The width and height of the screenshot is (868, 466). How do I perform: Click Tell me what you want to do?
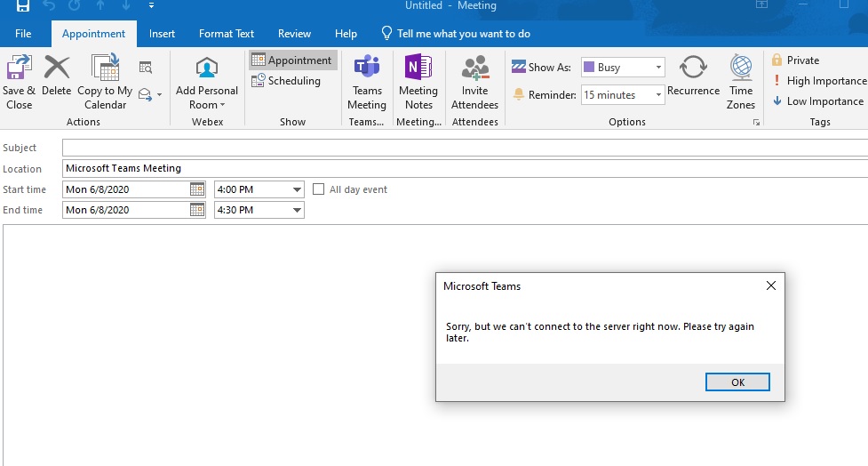coord(456,33)
